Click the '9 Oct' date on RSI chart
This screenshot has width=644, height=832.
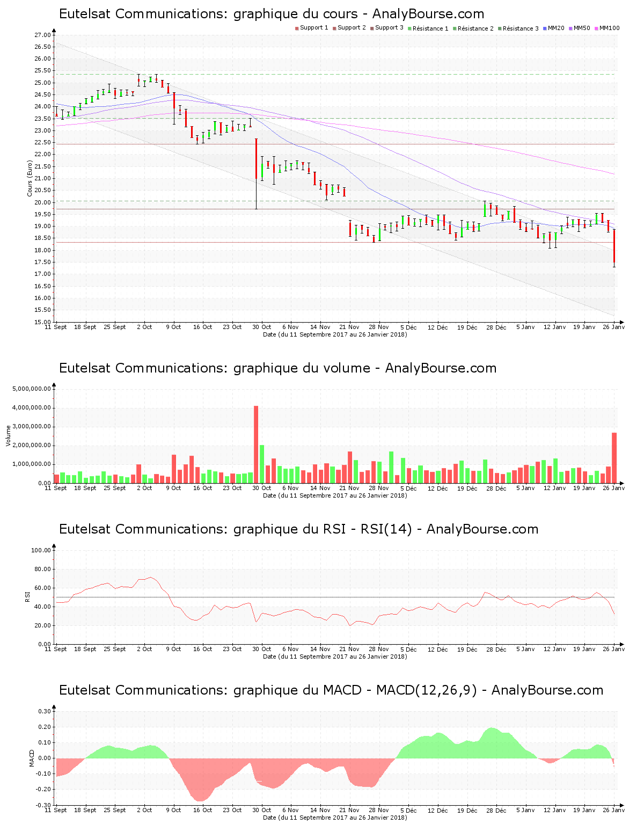click(x=173, y=649)
